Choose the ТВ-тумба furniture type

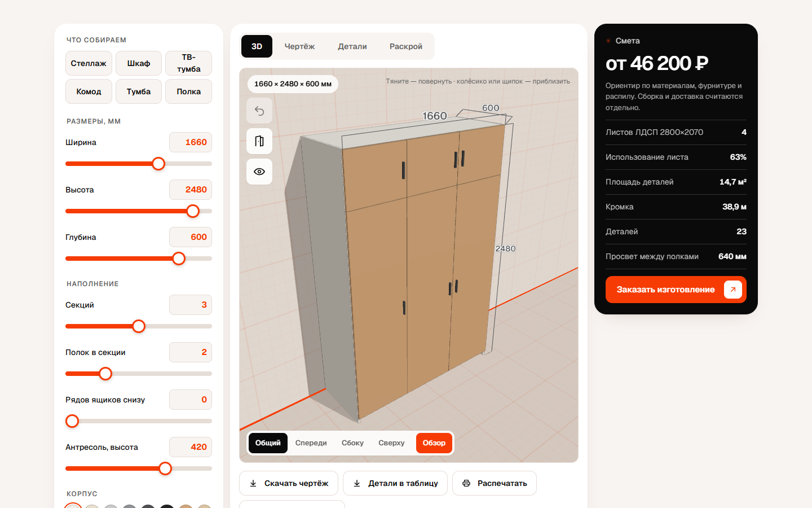[188, 63]
